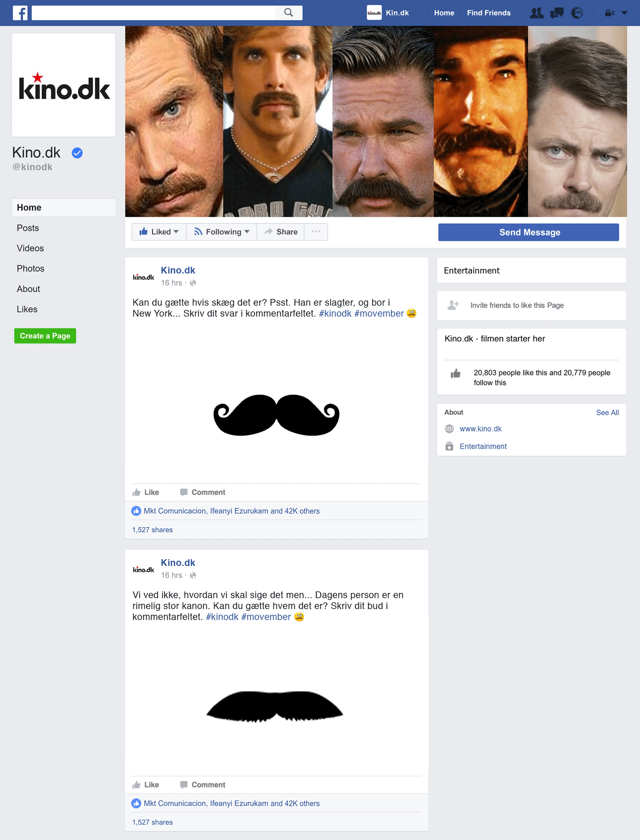Open Videos in the sidebar
The image size is (640, 840).
coord(30,248)
